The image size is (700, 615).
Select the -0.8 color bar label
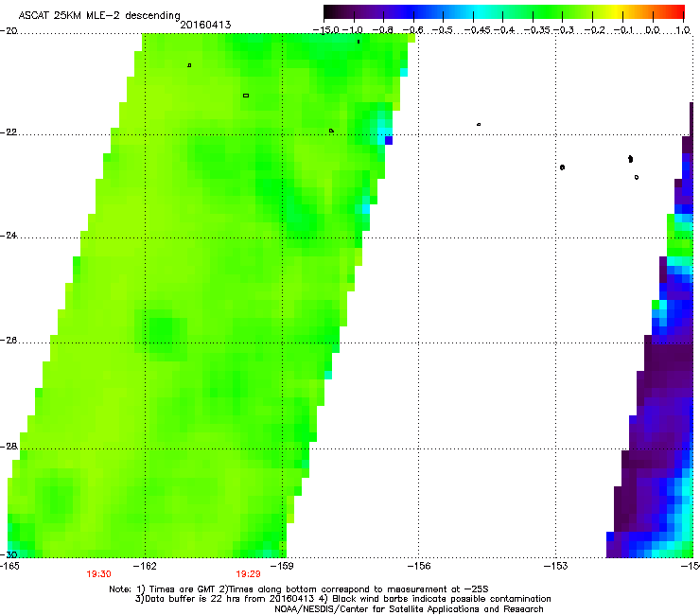[382, 30]
